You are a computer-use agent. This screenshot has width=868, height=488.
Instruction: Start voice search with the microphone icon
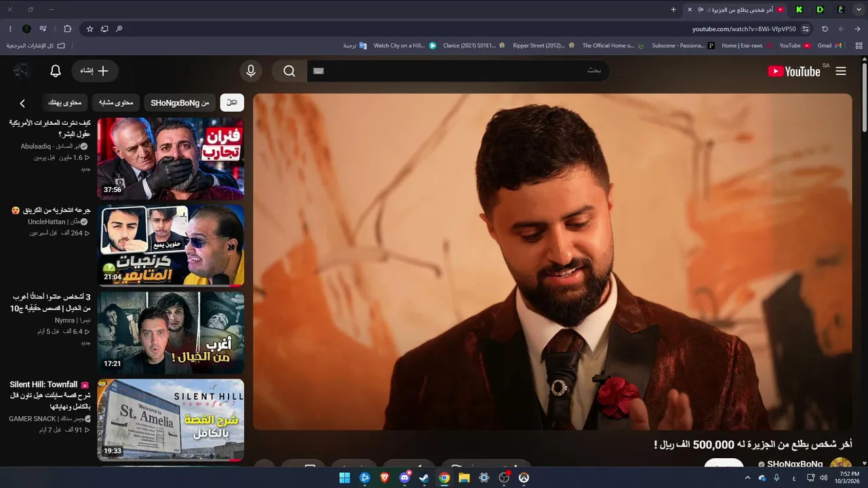(251, 71)
